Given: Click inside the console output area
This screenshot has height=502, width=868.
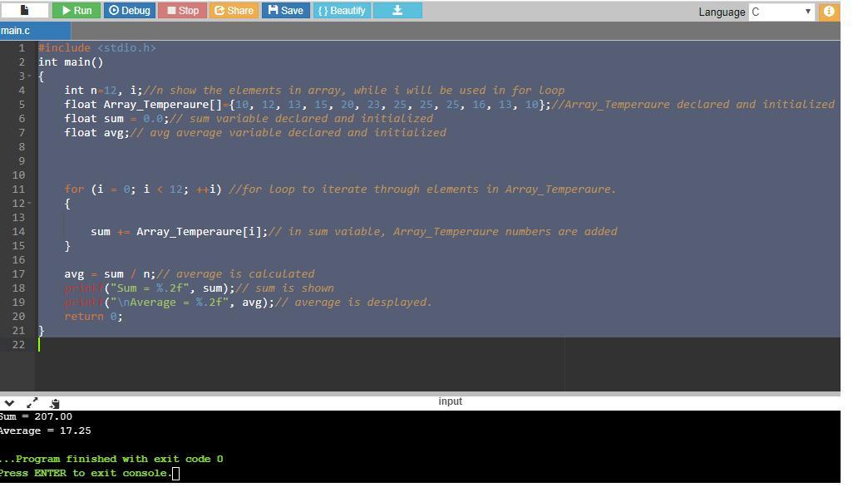Looking at the screenshot, I should tap(416, 445).
